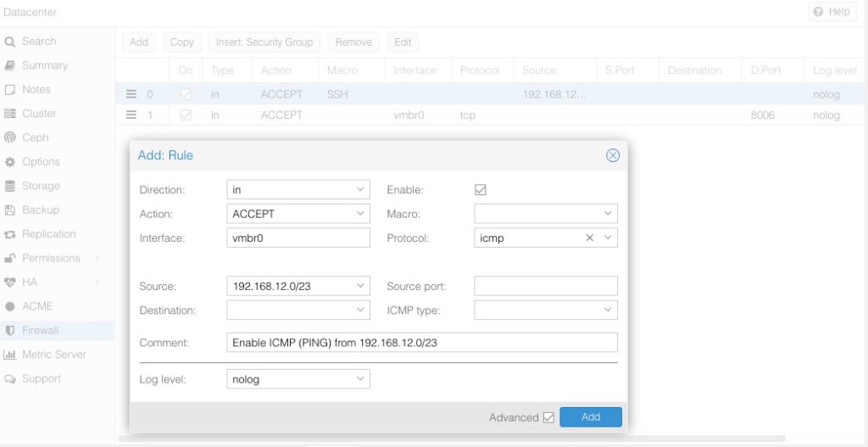Click the Remove button in toolbar

353,42
